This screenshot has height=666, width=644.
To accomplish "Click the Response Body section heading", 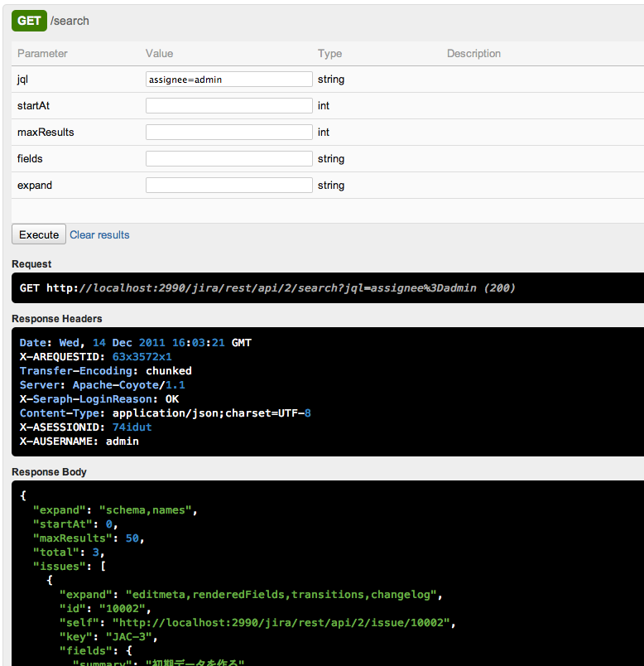I will point(49,472).
